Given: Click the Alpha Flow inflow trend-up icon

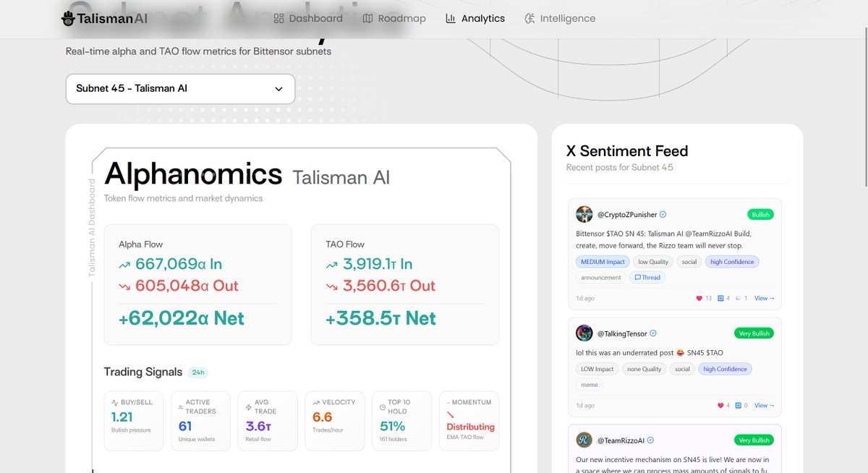Looking at the screenshot, I should 124,265.
